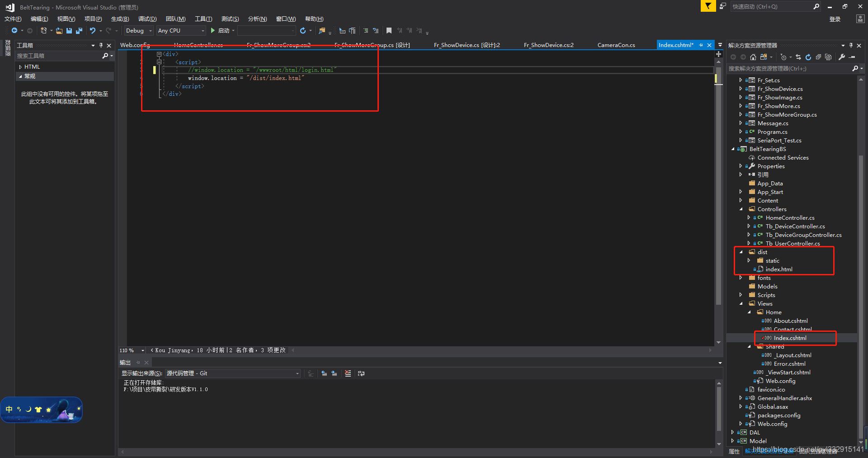Open the 文件(F) menu

[x=13, y=19]
